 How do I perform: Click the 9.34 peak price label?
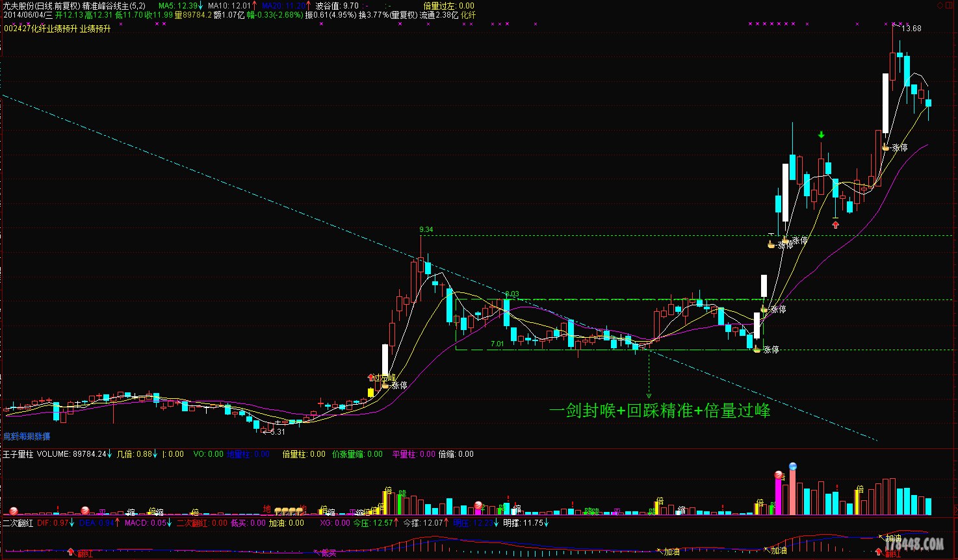coord(426,230)
